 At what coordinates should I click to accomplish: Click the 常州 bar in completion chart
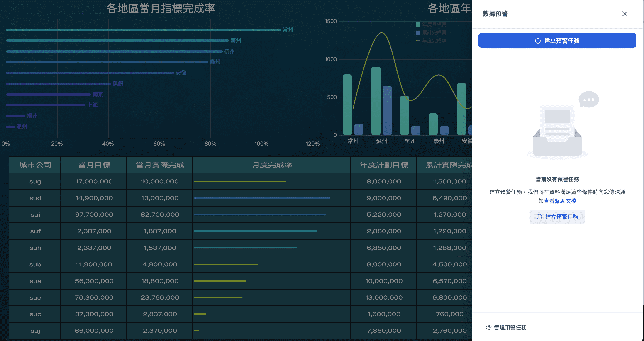click(x=144, y=29)
